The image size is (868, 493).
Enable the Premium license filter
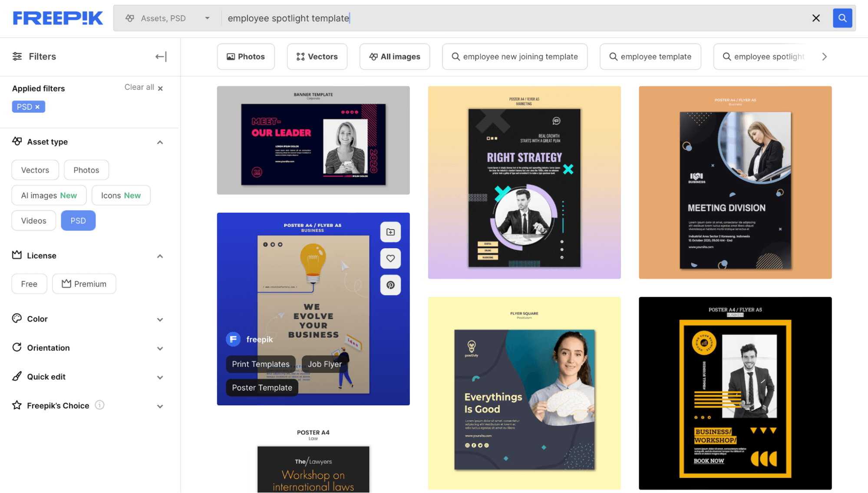point(84,284)
